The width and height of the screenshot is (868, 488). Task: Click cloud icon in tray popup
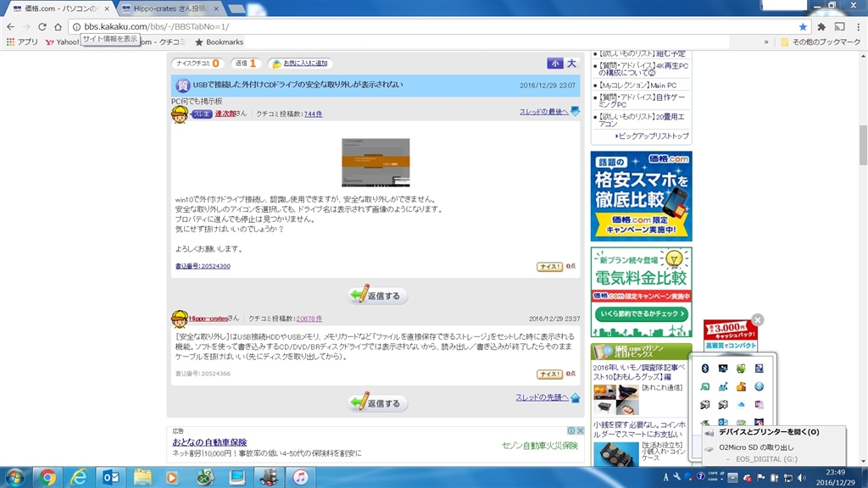(741, 404)
